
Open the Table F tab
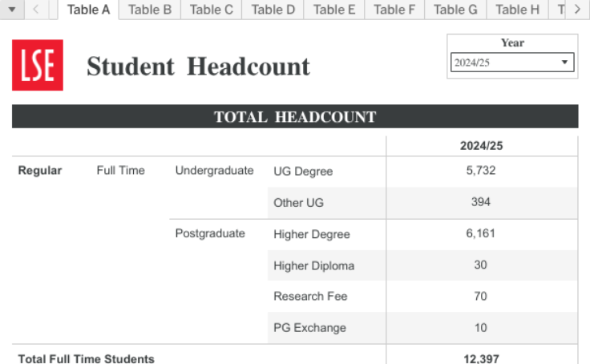(x=394, y=10)
